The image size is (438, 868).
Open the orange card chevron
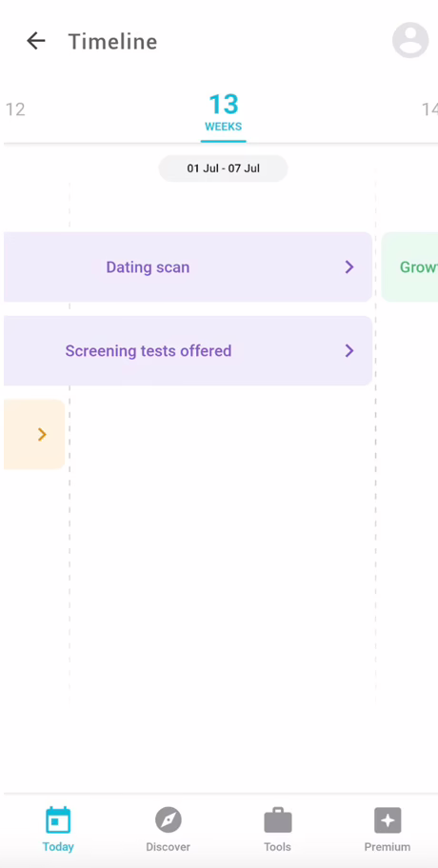[42, 435]
